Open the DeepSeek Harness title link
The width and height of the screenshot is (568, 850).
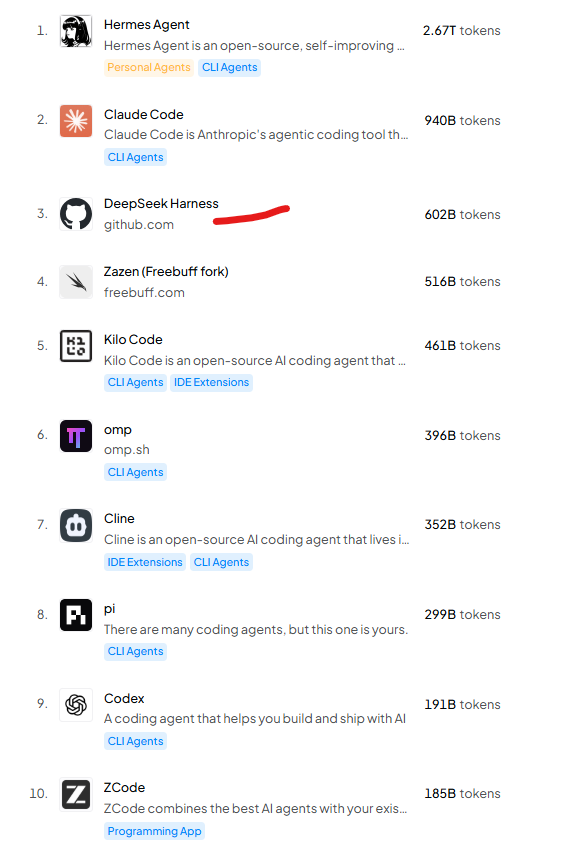click(x=162, y=204)
